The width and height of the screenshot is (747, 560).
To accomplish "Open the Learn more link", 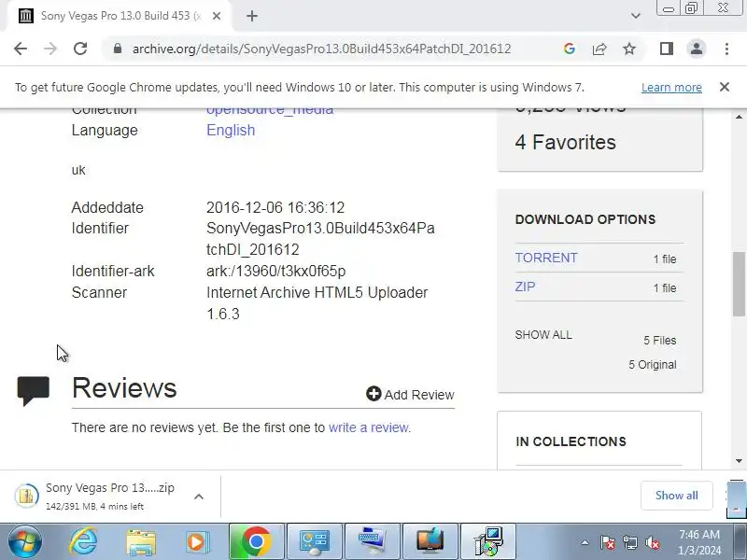I will (x=671, y=88).
